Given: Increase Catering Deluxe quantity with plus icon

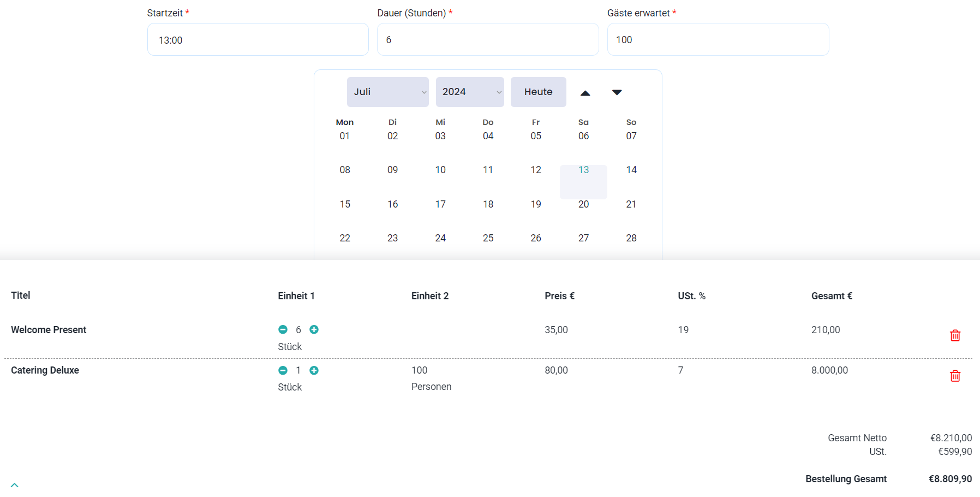Looking at the screenshot, I should click(314, 370).
